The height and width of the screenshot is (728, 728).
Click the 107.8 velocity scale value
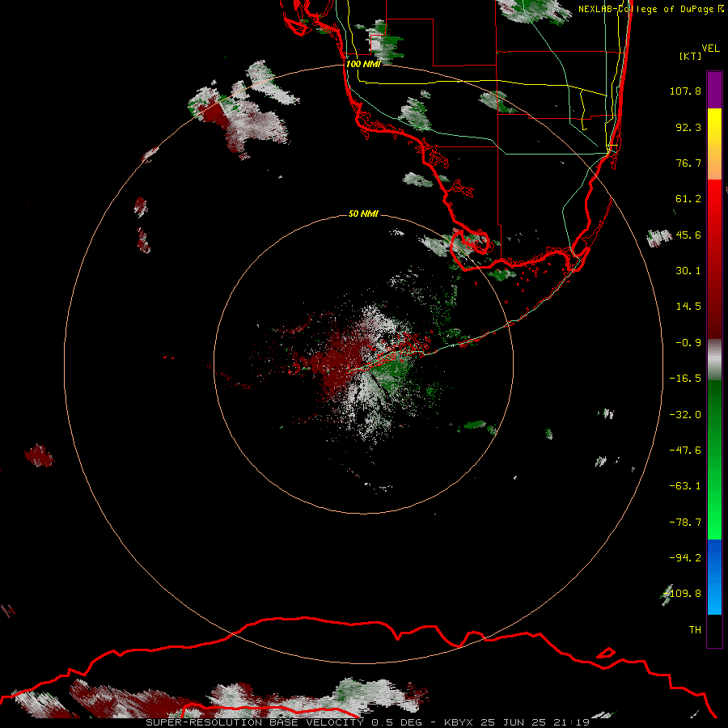[685, 91]
